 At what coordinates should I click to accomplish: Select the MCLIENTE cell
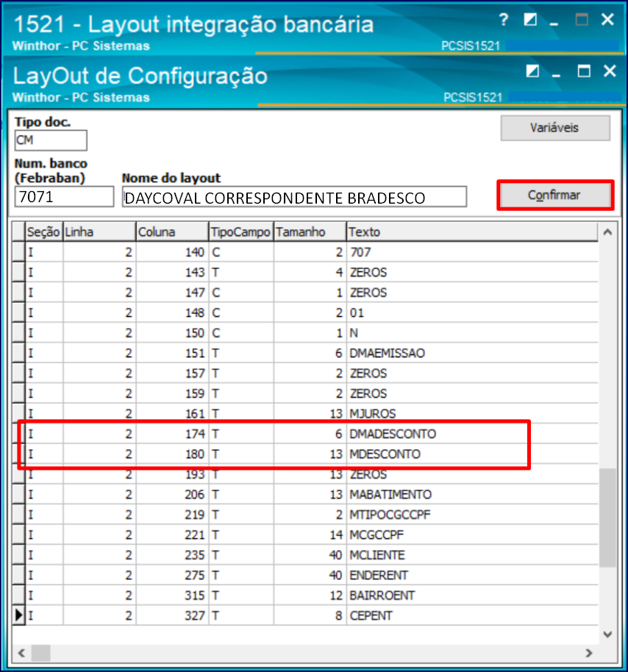coord(471,555)
